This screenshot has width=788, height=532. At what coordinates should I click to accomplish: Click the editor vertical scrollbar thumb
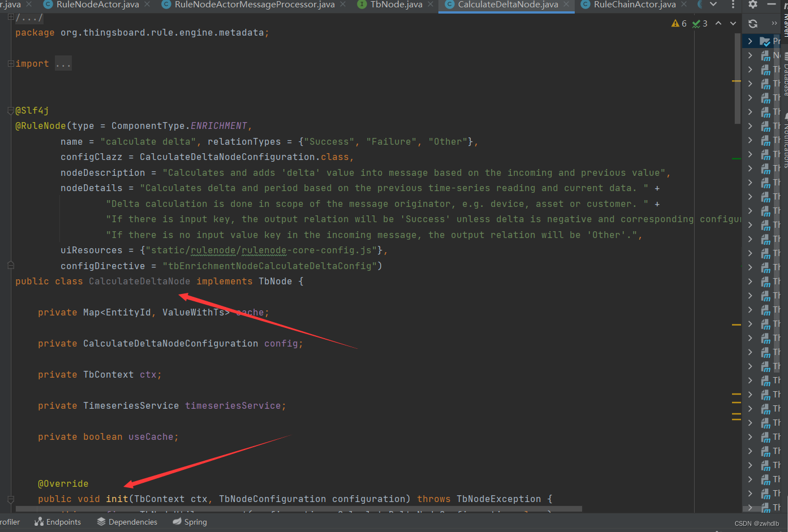[x=737, y=79]
